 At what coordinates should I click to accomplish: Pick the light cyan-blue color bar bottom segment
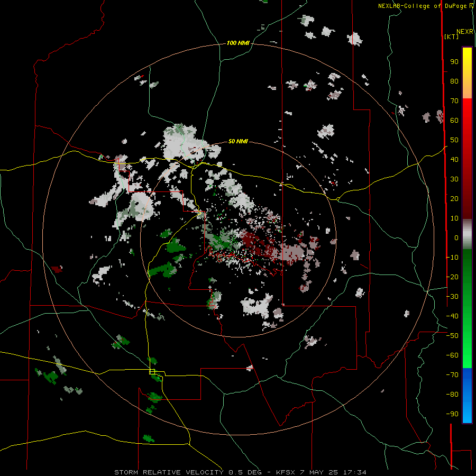coord(467,414)
